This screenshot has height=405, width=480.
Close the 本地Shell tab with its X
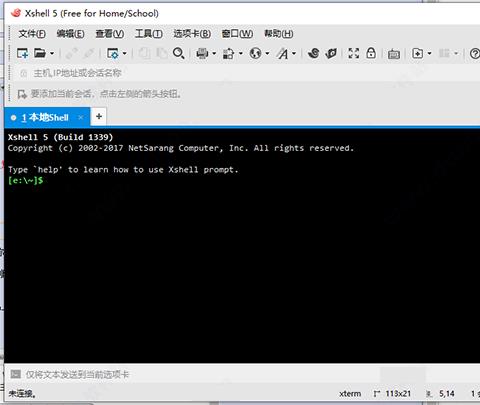(81, 117)
